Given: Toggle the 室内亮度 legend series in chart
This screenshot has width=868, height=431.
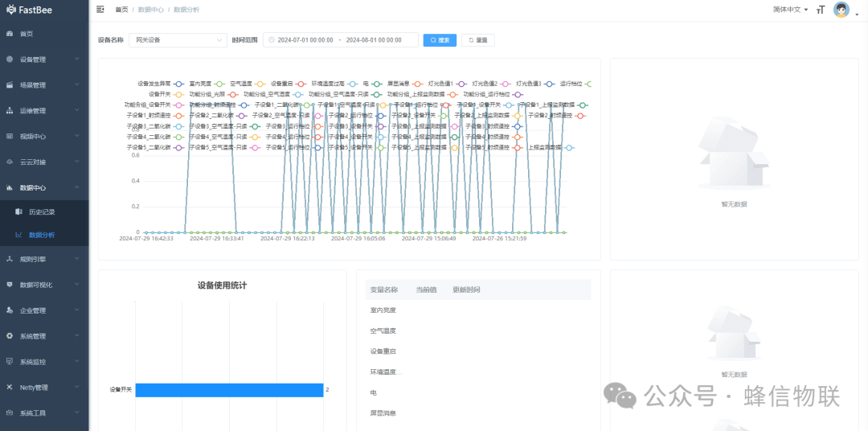Looking at the screenshot, I should (x=207, y=84).
